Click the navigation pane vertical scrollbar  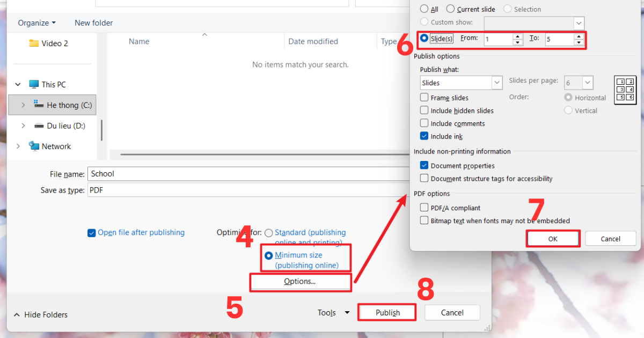click(x=102, y=130)
